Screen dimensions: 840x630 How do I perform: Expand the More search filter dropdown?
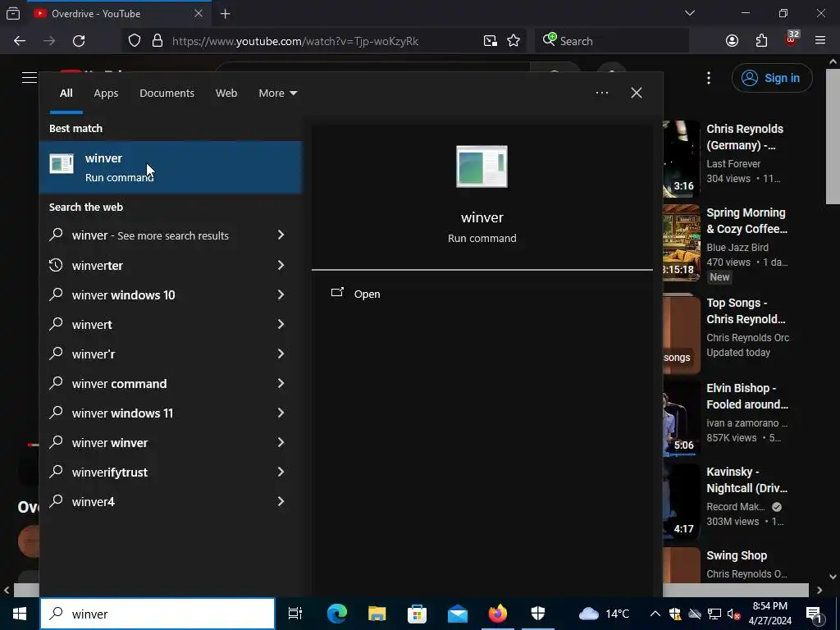(x=277, y=93)
